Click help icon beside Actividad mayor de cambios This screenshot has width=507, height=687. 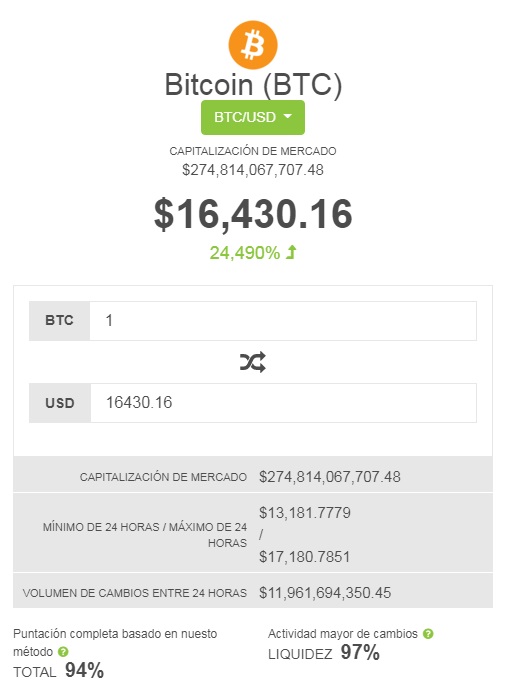tap(428, 634)
